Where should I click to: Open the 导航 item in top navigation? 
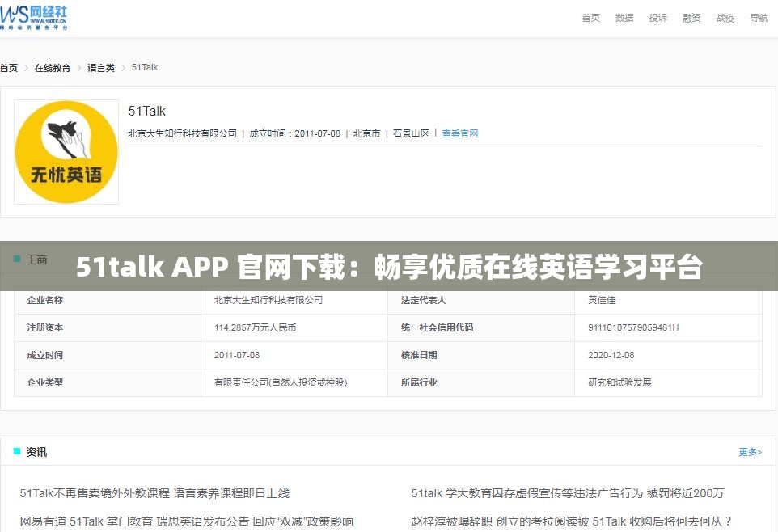(x=759, y=17)
